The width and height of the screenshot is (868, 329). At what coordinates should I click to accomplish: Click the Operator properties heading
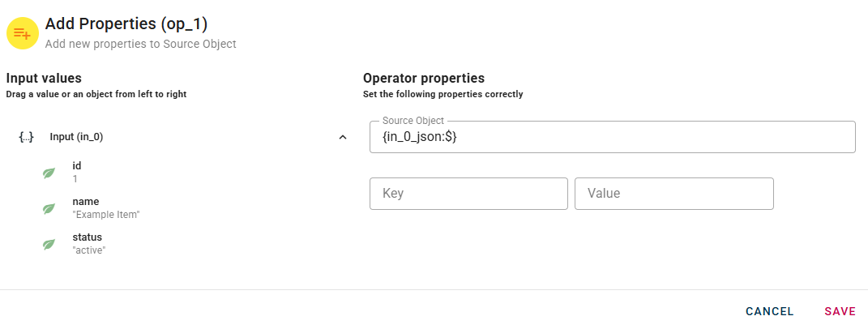424,79
